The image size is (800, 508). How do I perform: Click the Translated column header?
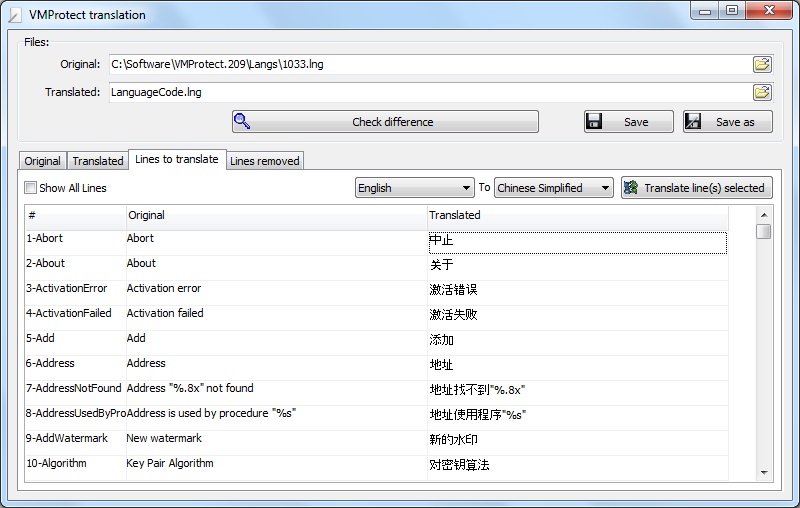click(578, 215)
